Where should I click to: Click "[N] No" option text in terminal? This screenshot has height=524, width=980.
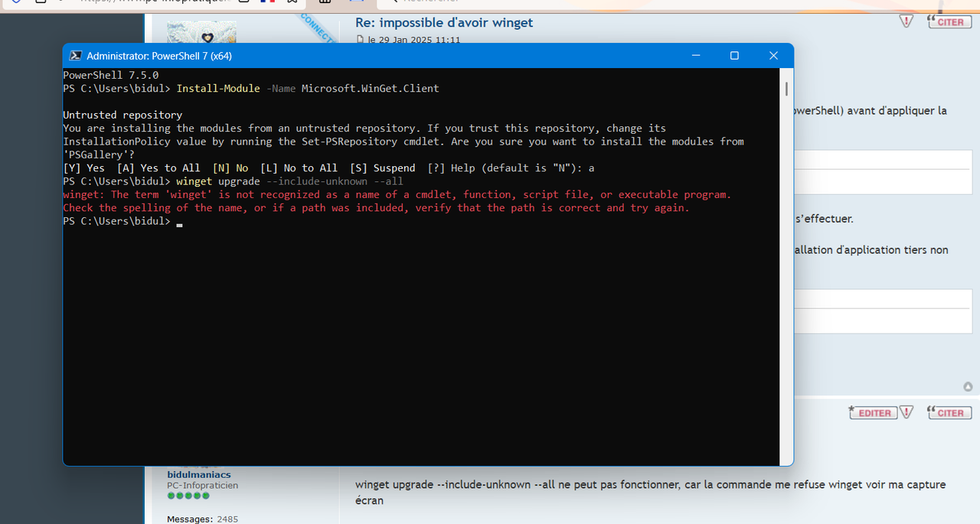(230, 168)
